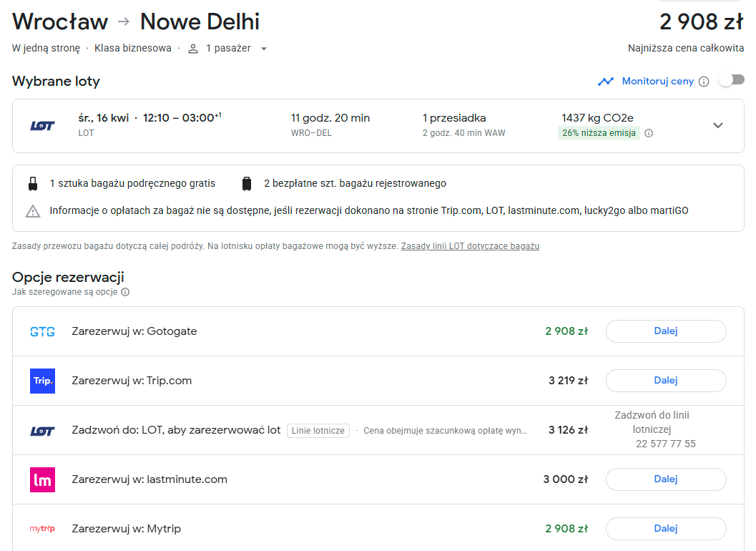Click the lastminute.com lm logo
This screenshot has height=551, width=756.
(x=42, y=479)
